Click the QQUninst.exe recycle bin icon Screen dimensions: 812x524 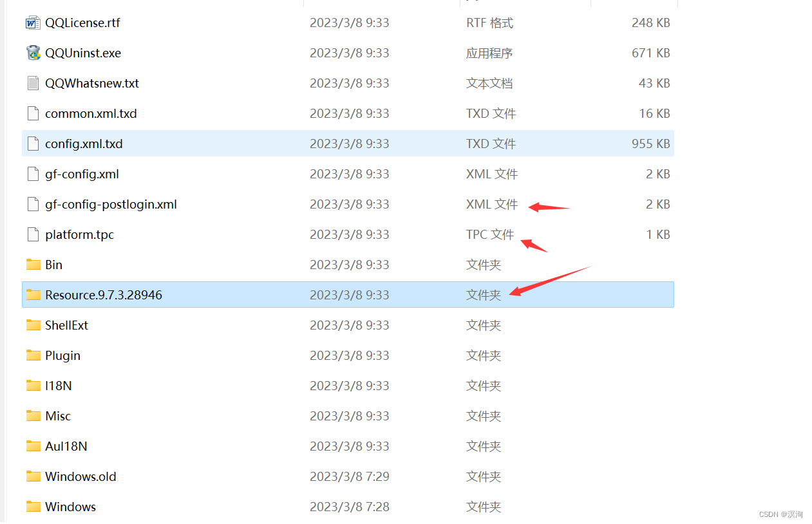(33, 53)
